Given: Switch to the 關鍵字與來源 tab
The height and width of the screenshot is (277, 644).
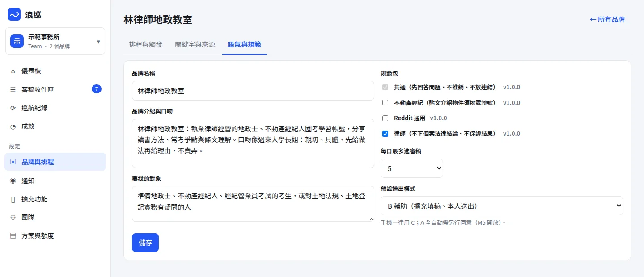Looking at the screenshot, I should (x=195, y=44).
